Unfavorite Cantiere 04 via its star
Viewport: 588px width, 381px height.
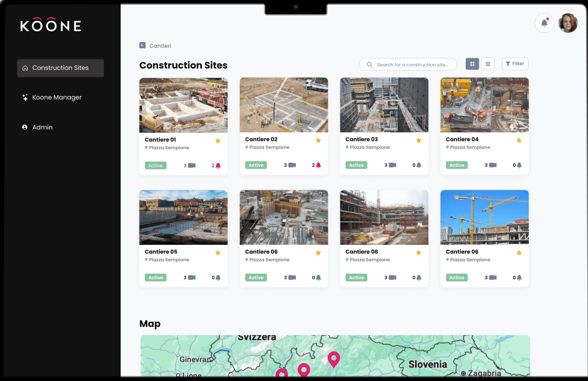point(519,140)
